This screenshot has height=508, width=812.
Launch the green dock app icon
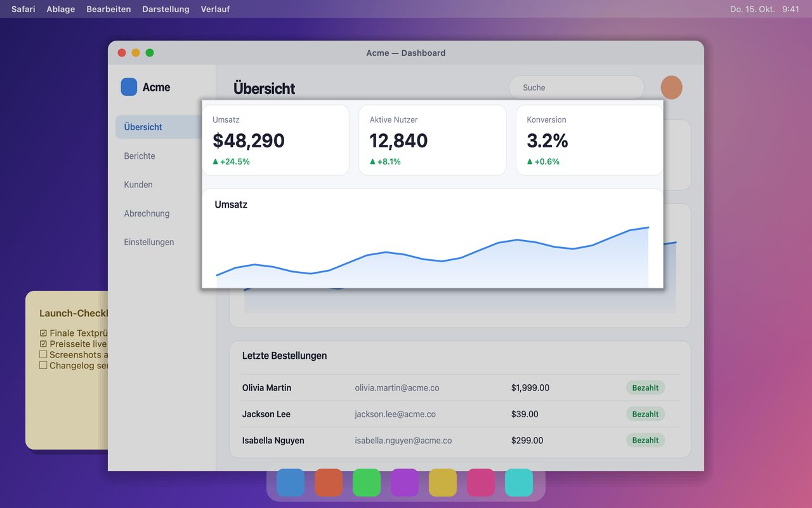tap(367, 483)
